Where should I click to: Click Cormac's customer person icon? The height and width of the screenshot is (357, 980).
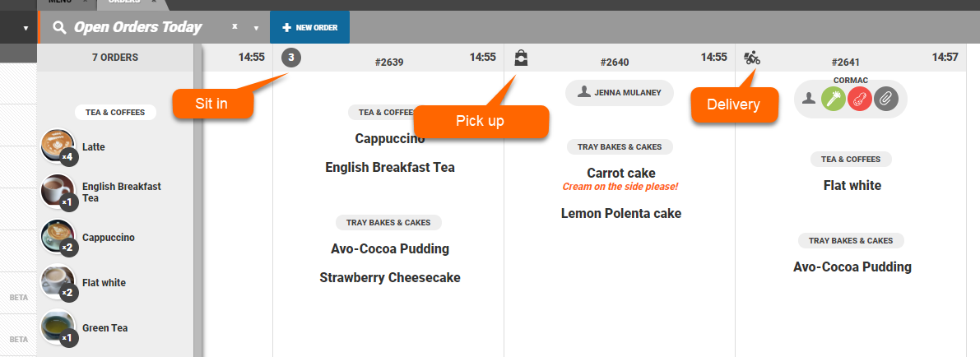[x=810, y=99]
